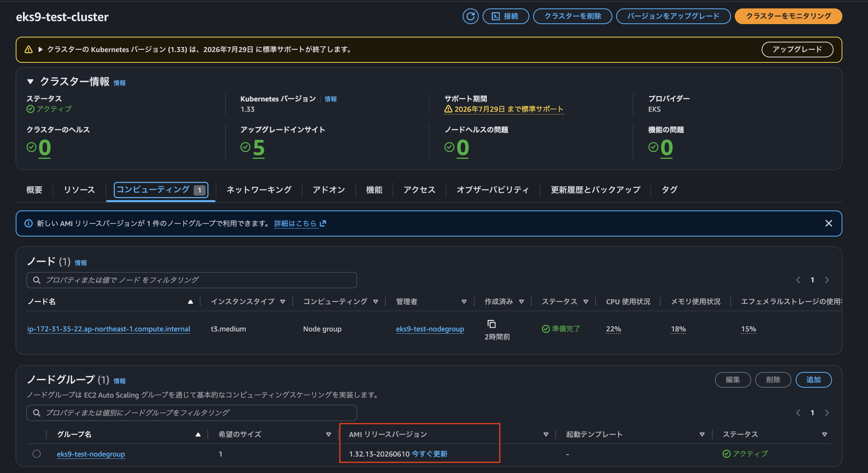
Task: Click 追加 to add a node group
Action: tap(814, 380)
